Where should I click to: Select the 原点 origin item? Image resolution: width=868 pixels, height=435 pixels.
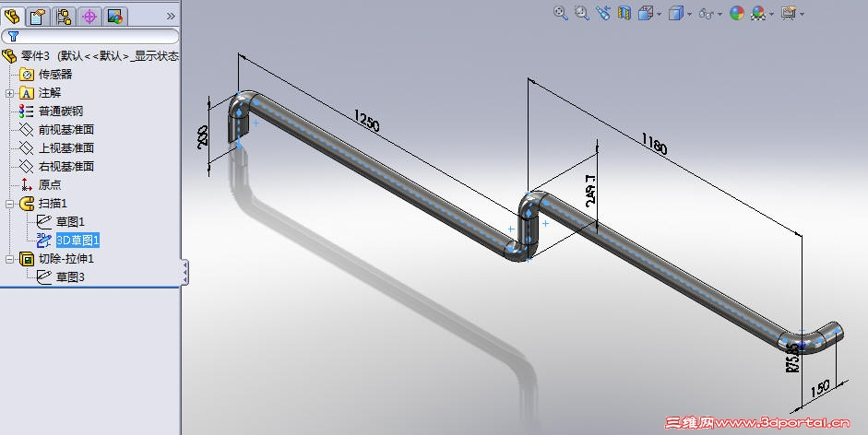coord(49,185)
